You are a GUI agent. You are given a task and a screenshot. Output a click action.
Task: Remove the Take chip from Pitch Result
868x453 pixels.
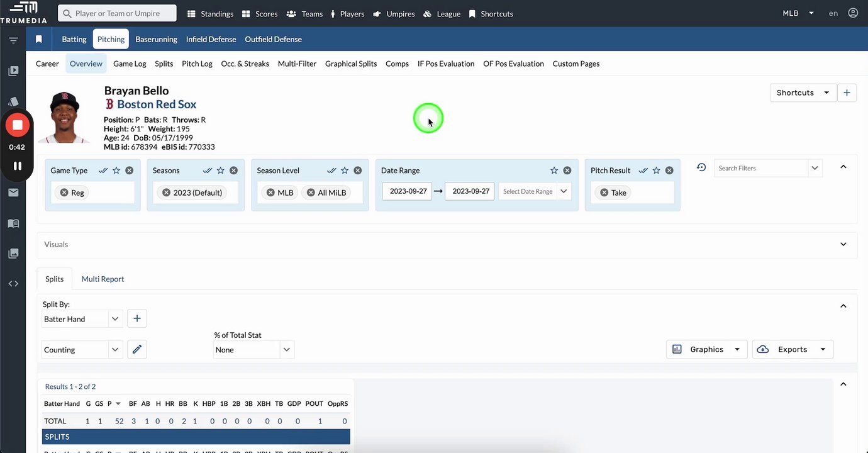pos(604,193)
